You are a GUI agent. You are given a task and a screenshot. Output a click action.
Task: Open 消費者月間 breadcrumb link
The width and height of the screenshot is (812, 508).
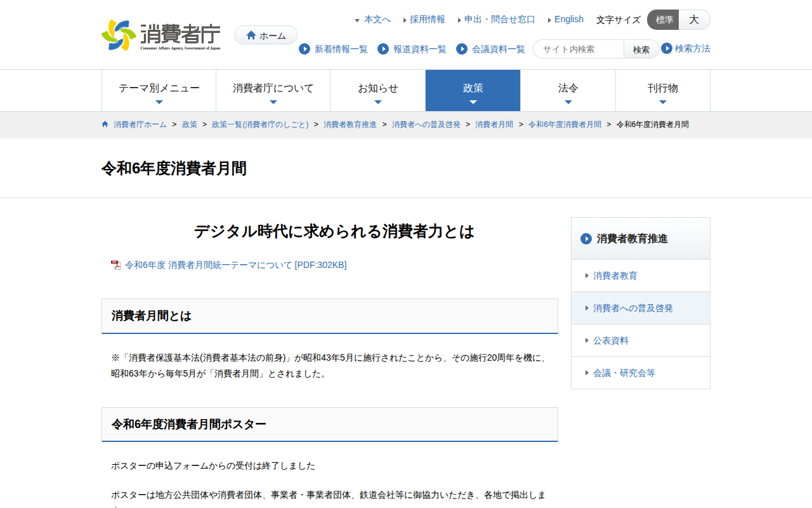pyautogui.click(x=494, y=124)
